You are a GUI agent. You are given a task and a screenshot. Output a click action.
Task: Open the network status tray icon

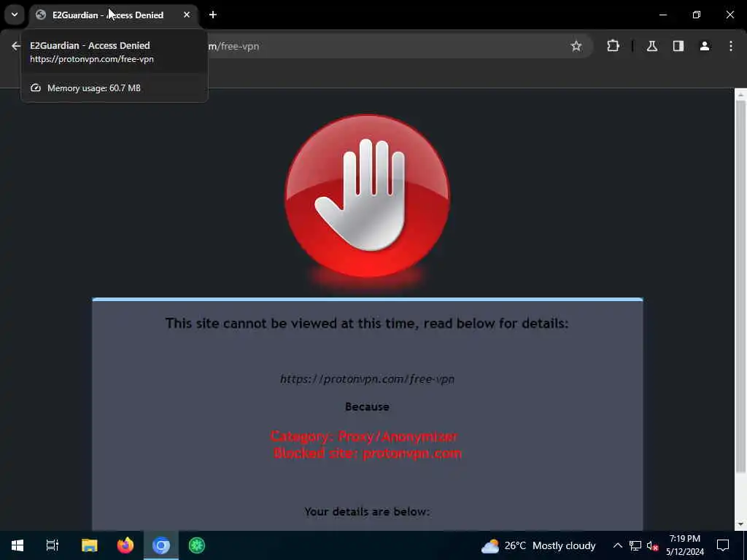click(x=635, y=545)
